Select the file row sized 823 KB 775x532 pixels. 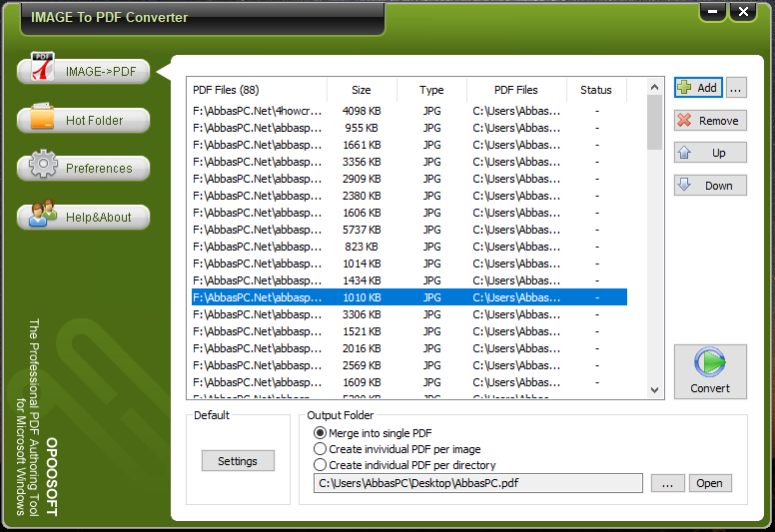pos(409,247)
